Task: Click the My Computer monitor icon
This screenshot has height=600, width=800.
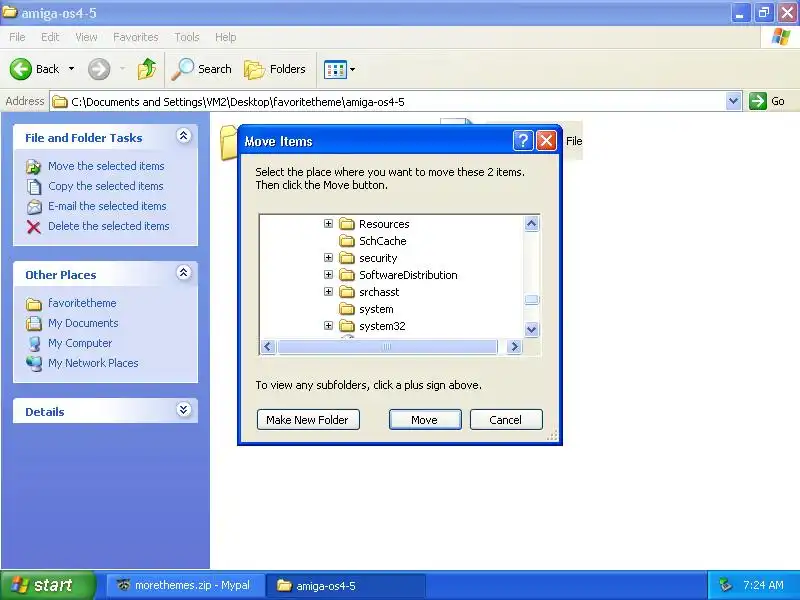Action: point(34,344)
